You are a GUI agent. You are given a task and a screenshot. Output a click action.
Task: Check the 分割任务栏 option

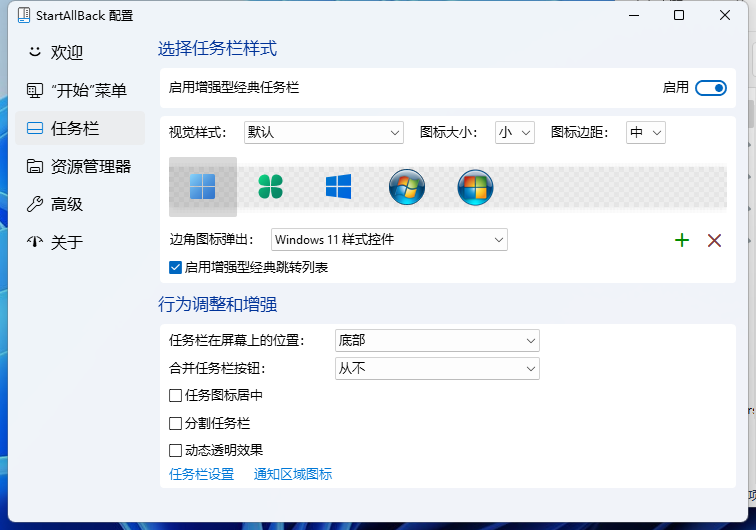click(176, 423)
